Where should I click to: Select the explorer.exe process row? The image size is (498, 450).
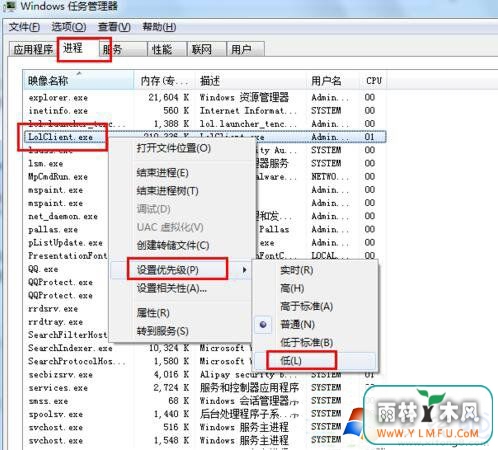pyautogui.click(x=205, y=98)
